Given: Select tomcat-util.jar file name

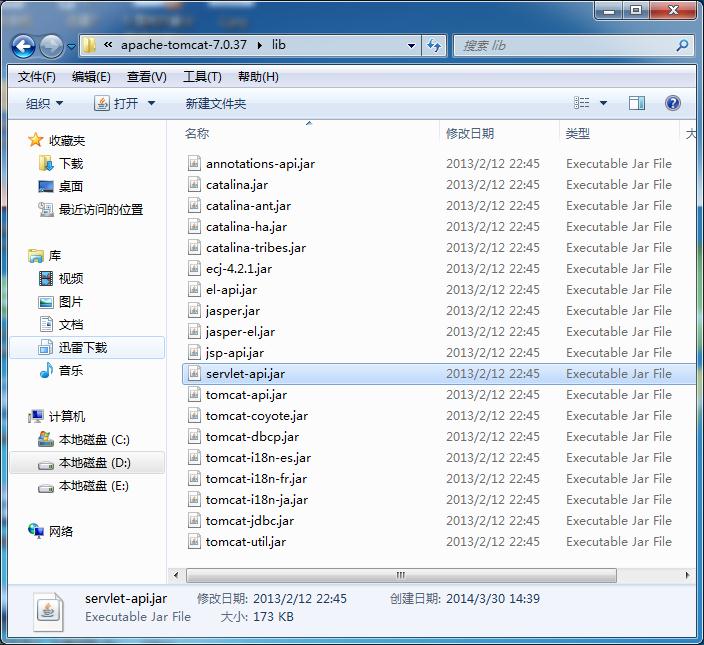Looking at the screenshot, I should click(246, 542).
